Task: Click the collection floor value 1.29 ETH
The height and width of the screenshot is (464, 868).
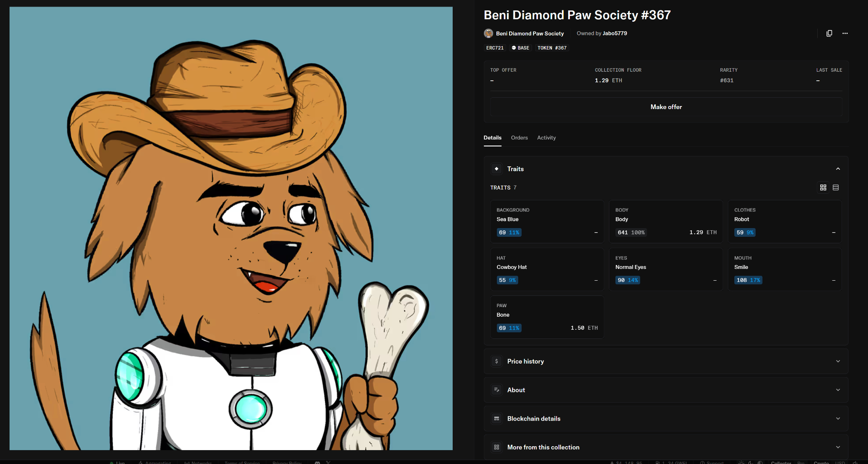Action: coord(608,80)
